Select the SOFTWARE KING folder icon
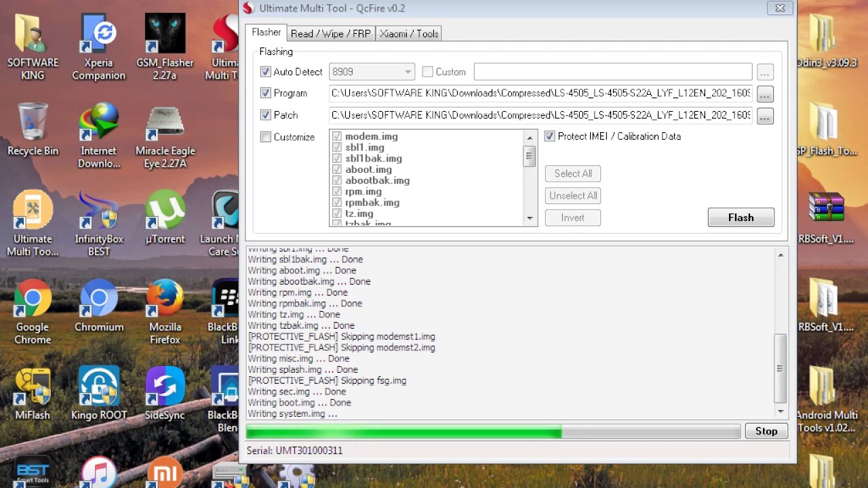This screenshot has height=488, width=868. pos(33,47)
